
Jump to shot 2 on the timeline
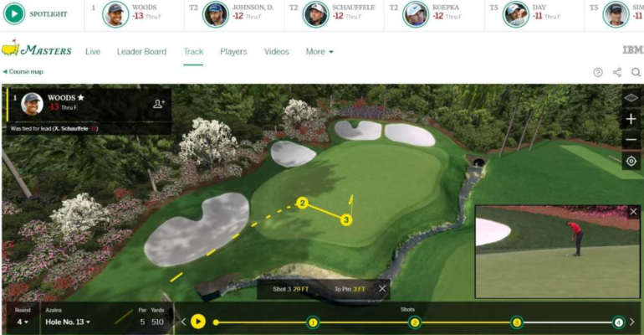coord(415,322)
